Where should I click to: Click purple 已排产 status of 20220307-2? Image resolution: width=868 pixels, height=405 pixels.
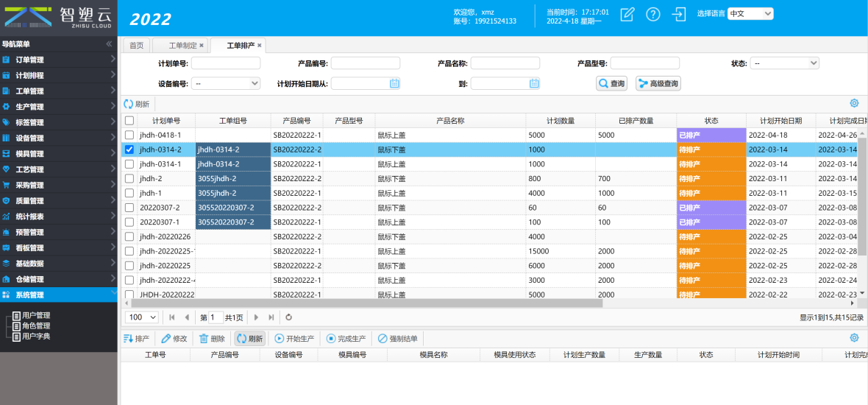pyautogui.click(x=711, y=208)
